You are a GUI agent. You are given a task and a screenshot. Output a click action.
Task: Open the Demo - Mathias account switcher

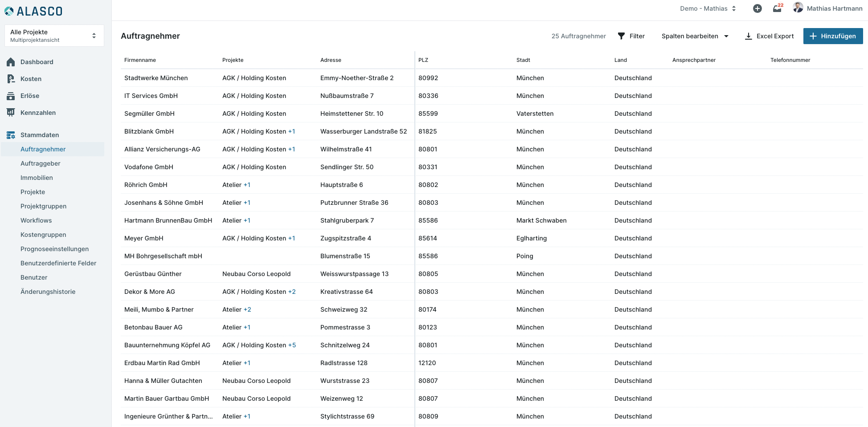click(x=708, y=8)
